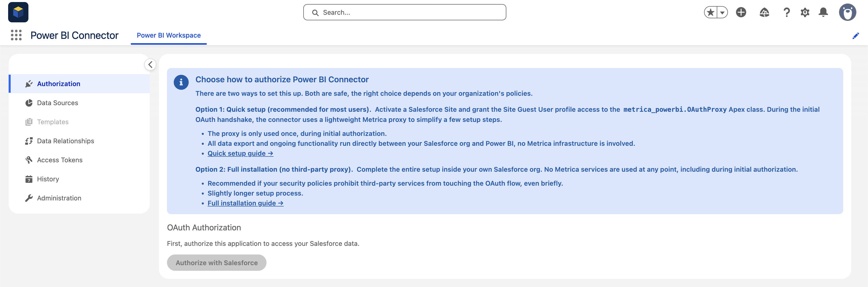The height and width of the screenshot is (287, 868).
Task: Open the Templates sidebar item
Action: click(x=79, y=122)
